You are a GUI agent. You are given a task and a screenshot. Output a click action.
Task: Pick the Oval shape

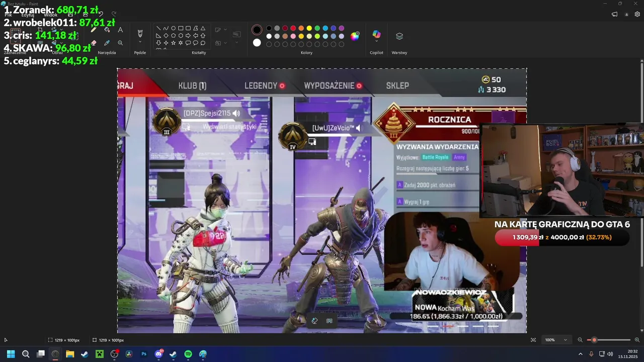coord(173,28)
